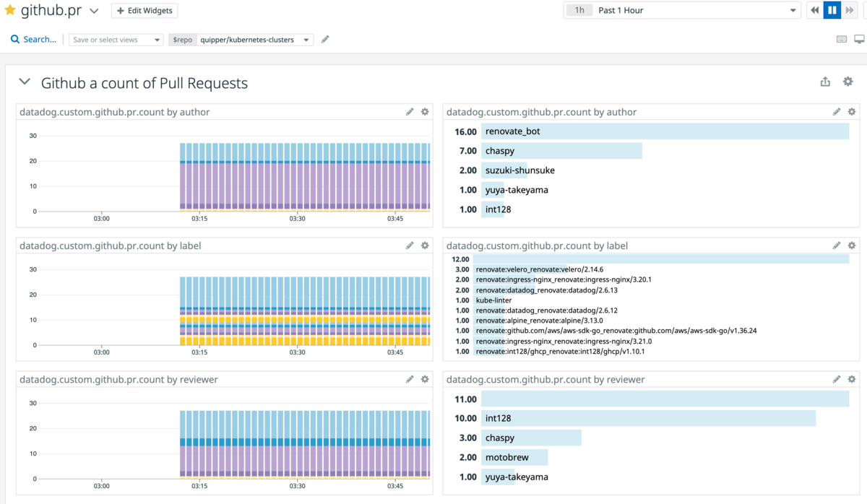The image size is (867, 504).
Task: Step the time range forward
Action: coord(850,10)
